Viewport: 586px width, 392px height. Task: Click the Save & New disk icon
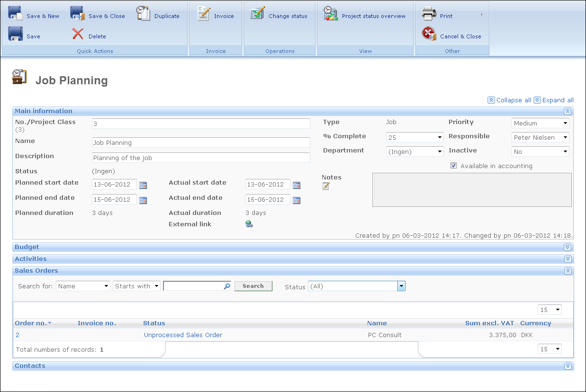point(16,14)
